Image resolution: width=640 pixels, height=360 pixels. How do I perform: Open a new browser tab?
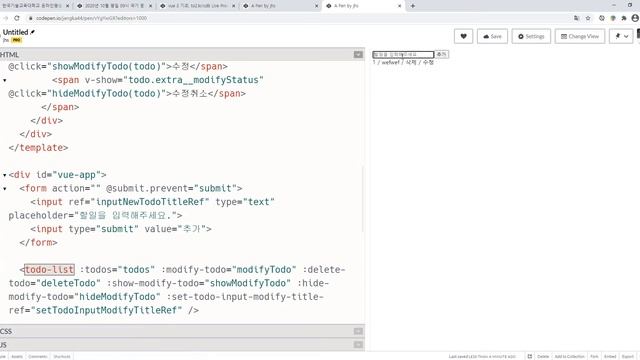pos(413,6)
